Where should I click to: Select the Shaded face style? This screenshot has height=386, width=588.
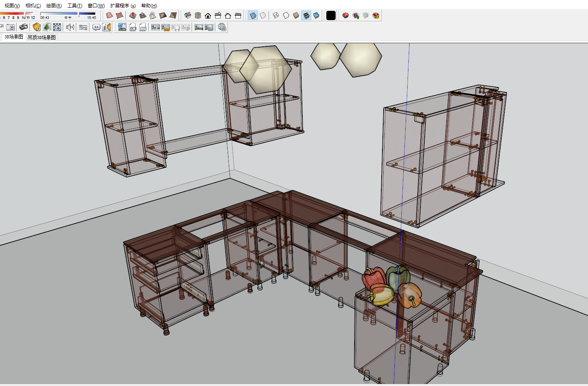click(x=295, y=15)
